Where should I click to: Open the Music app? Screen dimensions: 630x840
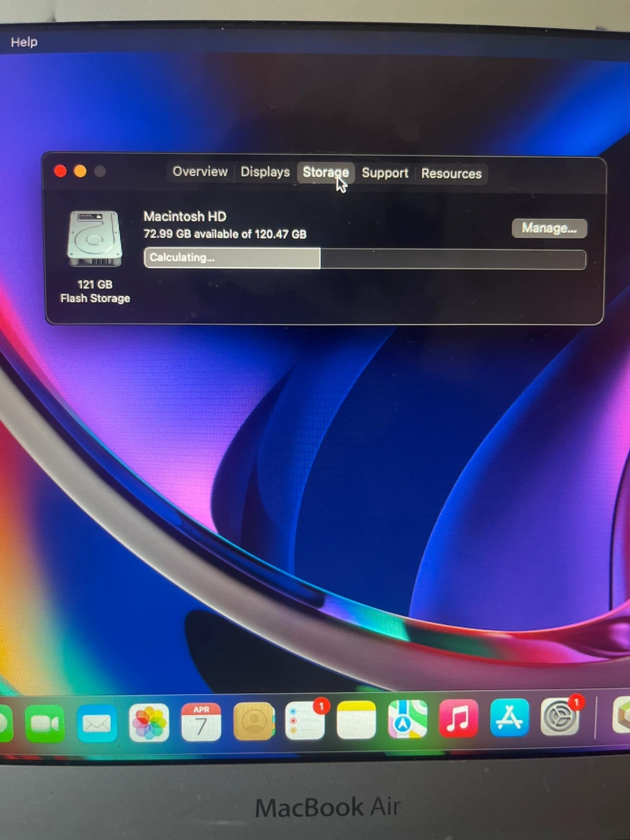point(458,718)
